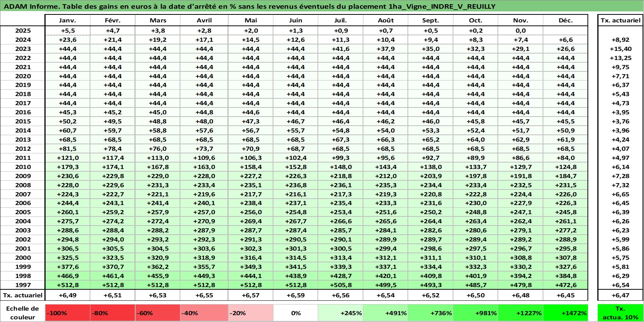Click the 1998 Janv. value +466,9
The width and height of the screenshot is (644, 322).
coord(68,276)
